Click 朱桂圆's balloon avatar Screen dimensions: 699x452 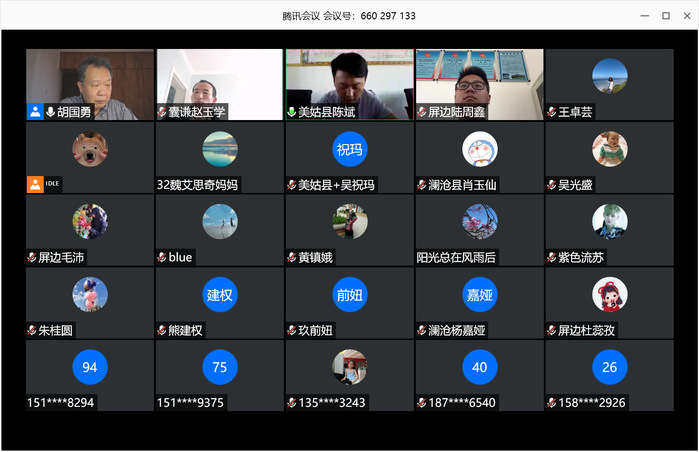(x=90, y=294)
